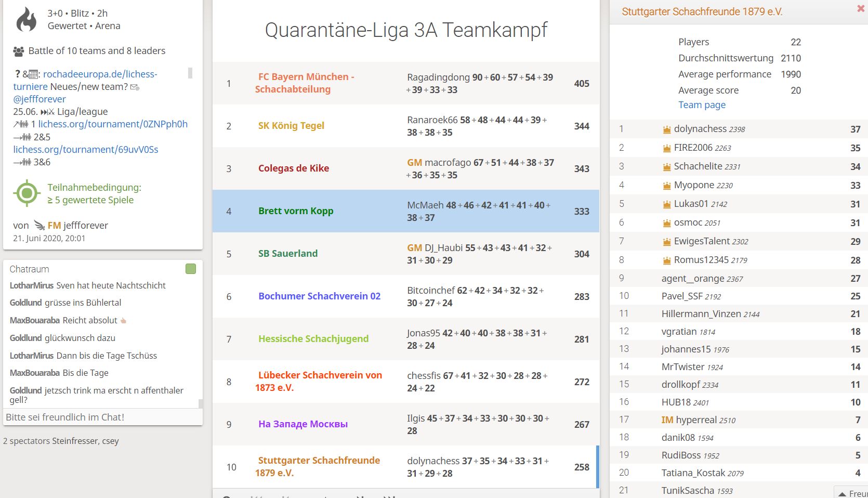Open vgratian player row
Viewport: 868px width, 498px height.
coord(739,331)
